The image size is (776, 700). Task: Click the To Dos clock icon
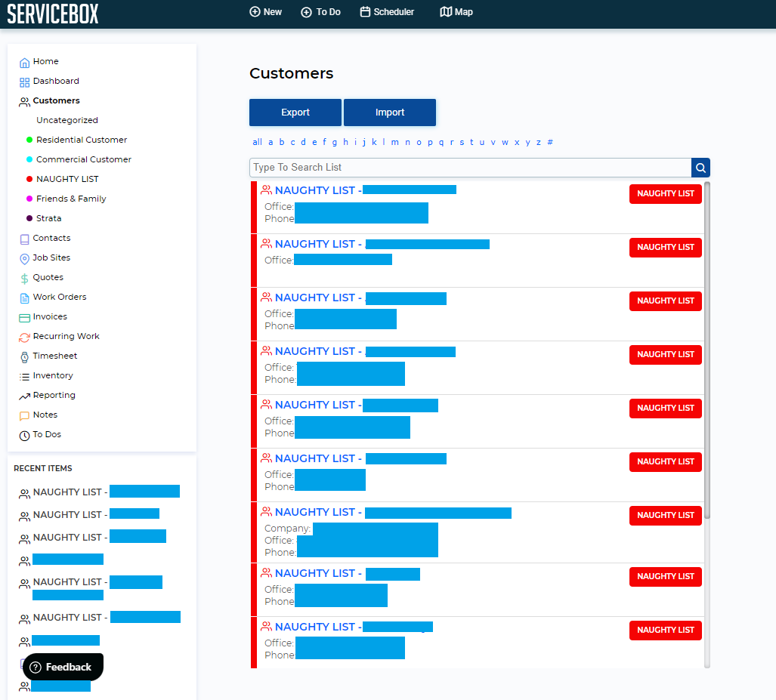(24, 436)
